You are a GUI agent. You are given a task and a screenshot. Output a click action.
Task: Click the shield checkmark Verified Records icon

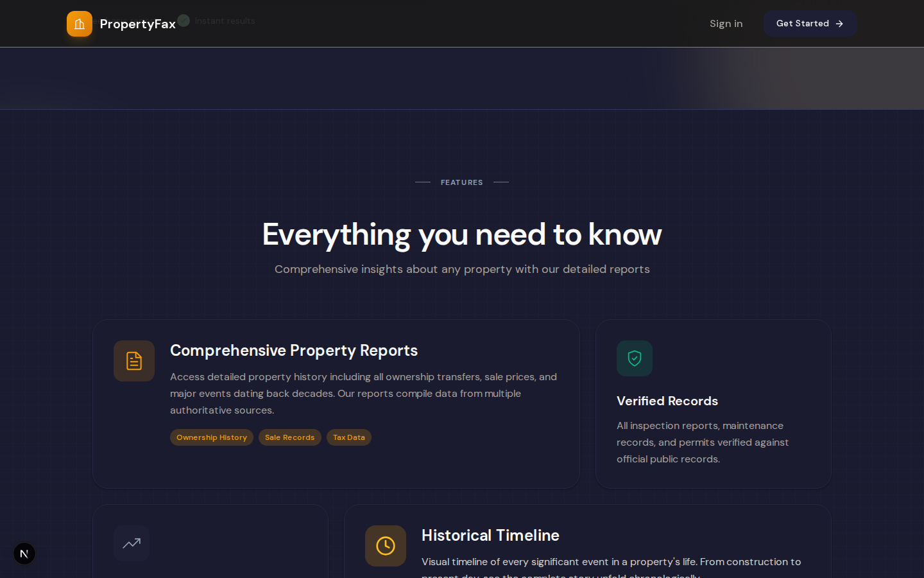tap(635, 358)
